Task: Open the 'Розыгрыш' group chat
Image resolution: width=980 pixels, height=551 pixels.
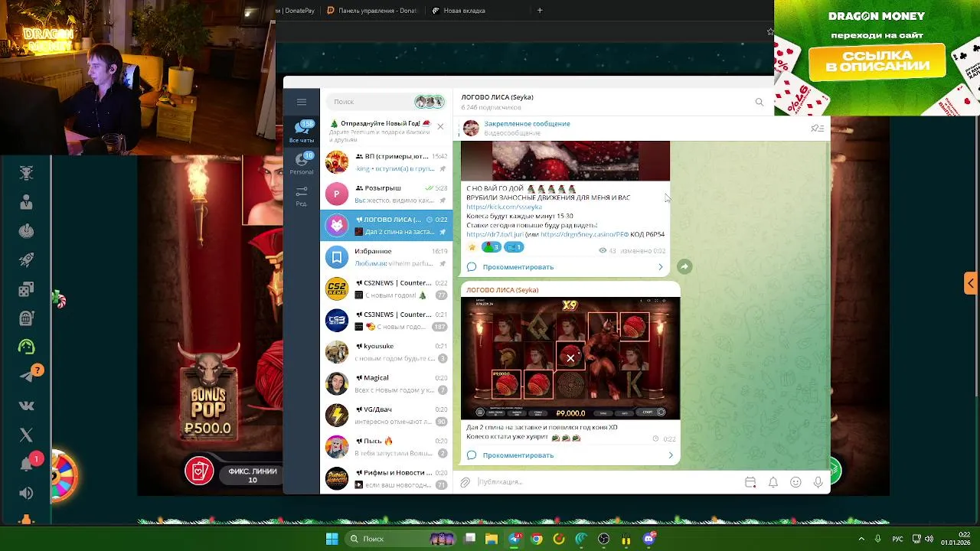Action: click(x=387, y=194)
